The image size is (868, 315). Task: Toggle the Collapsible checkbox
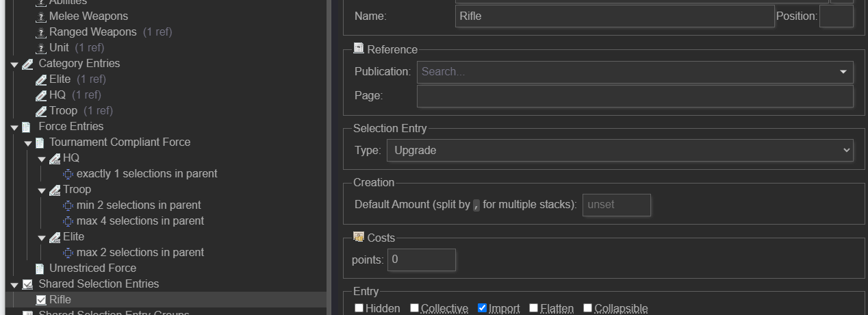tap(587, 308)
